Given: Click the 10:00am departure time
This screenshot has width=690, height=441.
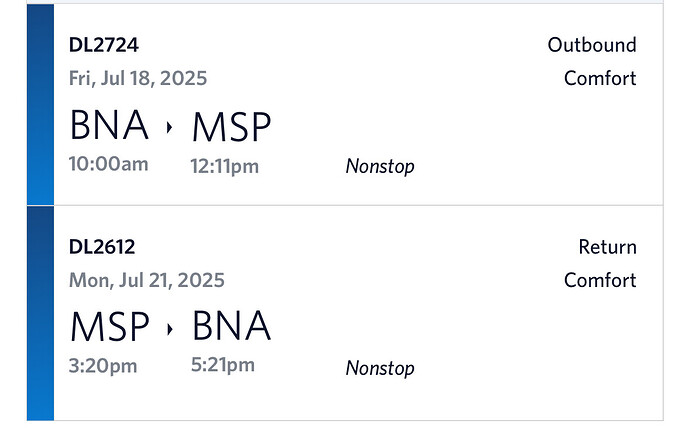Looking at the screenshot, I should [109, 164].
